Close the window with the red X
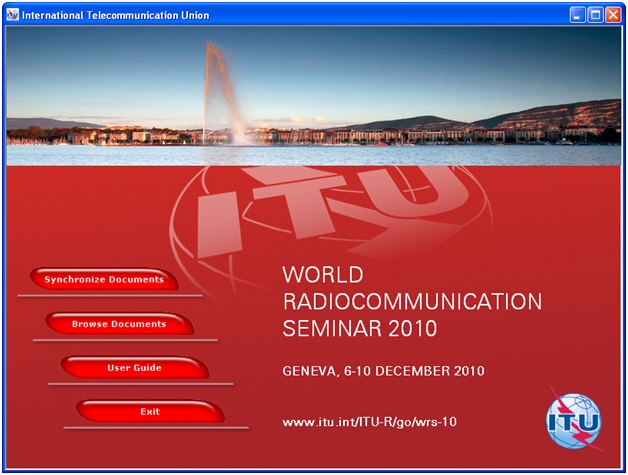The height and width of the screenshot is (475, 628). [613, 15]
